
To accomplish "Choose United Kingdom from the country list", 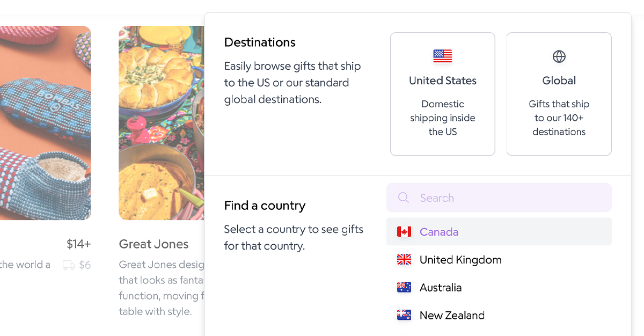I will 460,259.
